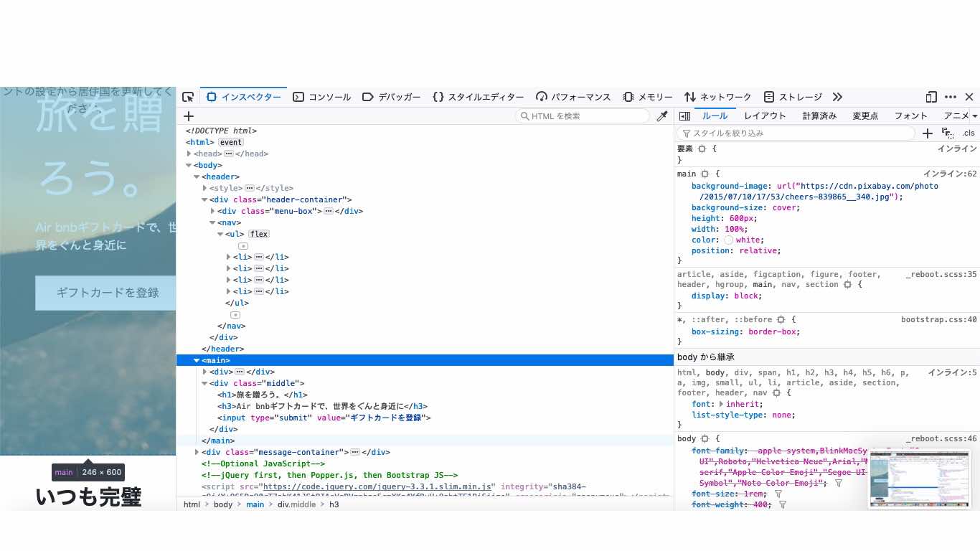This screenshot has height=551, width=980.
Task: Expand the style node
Action: [204, 188]
